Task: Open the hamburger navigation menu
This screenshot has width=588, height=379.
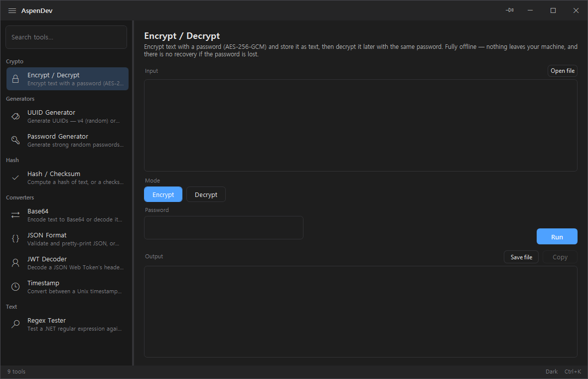Action: 12,10
